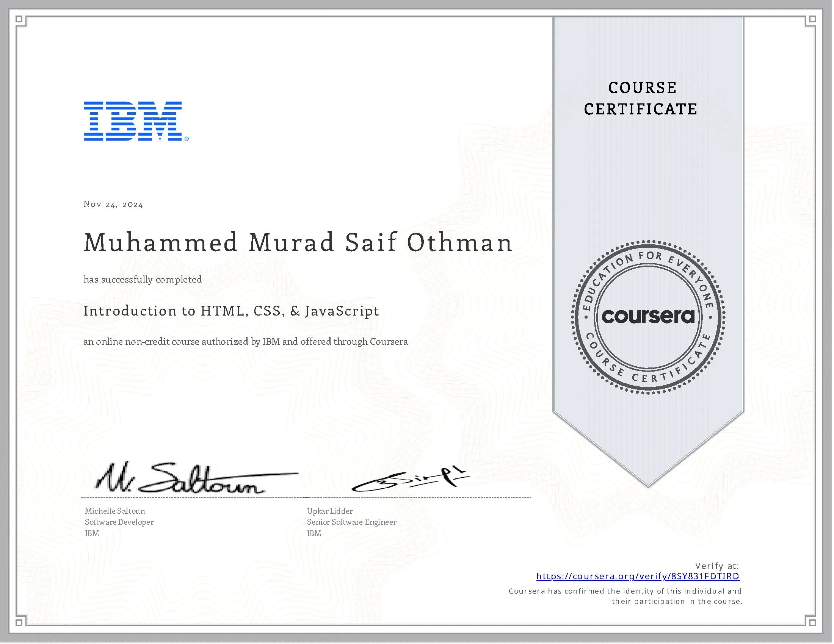
Task: Click the text 'has successfully completed'
Action: (x=143, y=280)
